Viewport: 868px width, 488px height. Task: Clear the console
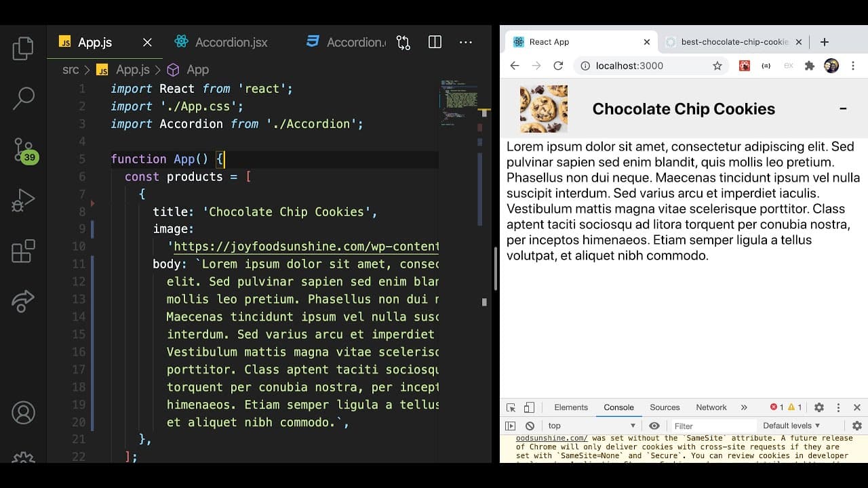pos(530,426)
